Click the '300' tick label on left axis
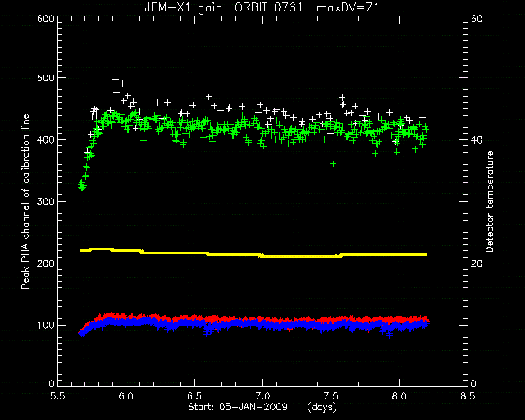The width and height of the screenshot is (525, 420). pos(46,202)
